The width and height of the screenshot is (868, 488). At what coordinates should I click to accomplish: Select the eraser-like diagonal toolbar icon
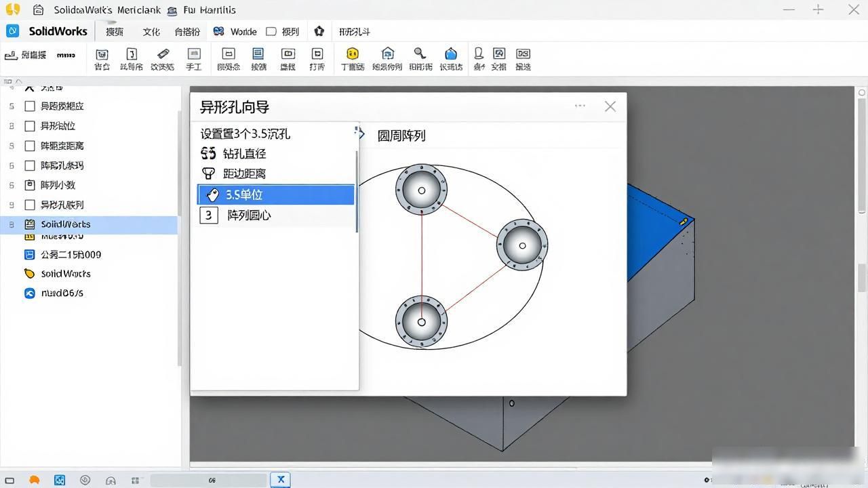tap(163, 54)
